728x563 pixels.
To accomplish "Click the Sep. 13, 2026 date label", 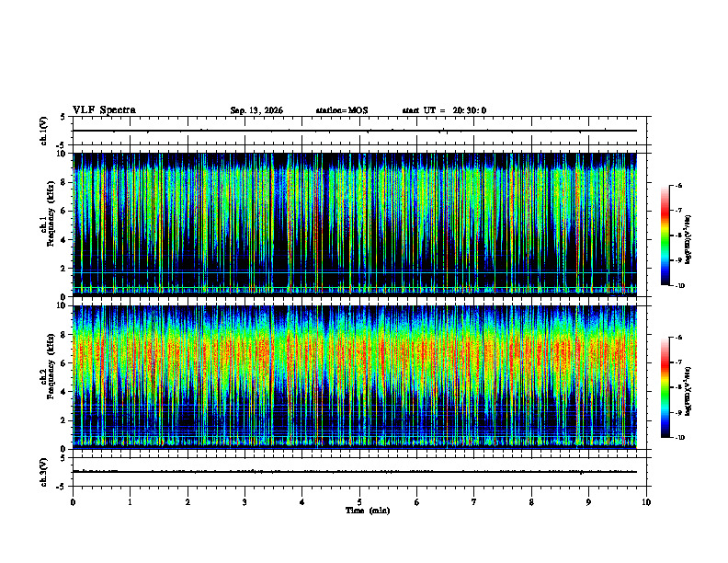I will [256, 110].
